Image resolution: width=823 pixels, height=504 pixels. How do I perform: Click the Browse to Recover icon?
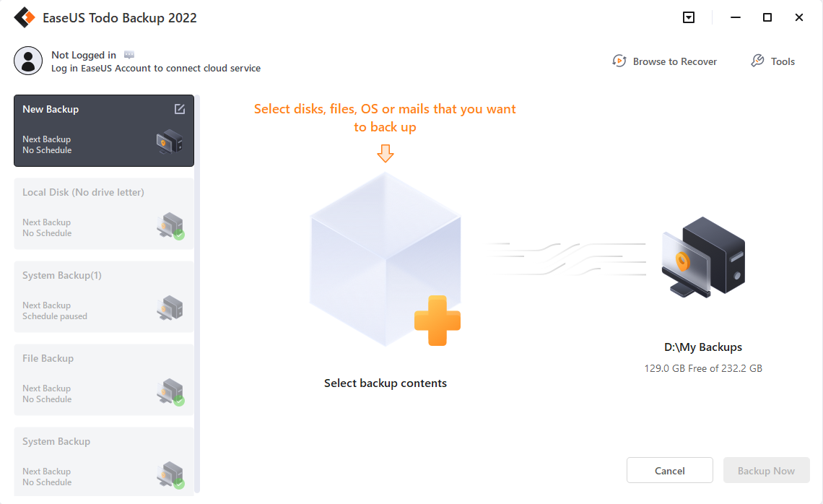[x=619, y=61]
